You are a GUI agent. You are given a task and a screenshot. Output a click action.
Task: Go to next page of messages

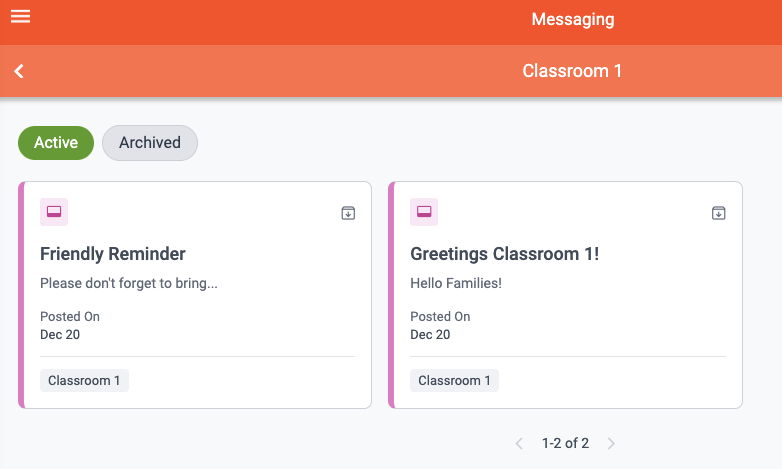pos(611,443)
